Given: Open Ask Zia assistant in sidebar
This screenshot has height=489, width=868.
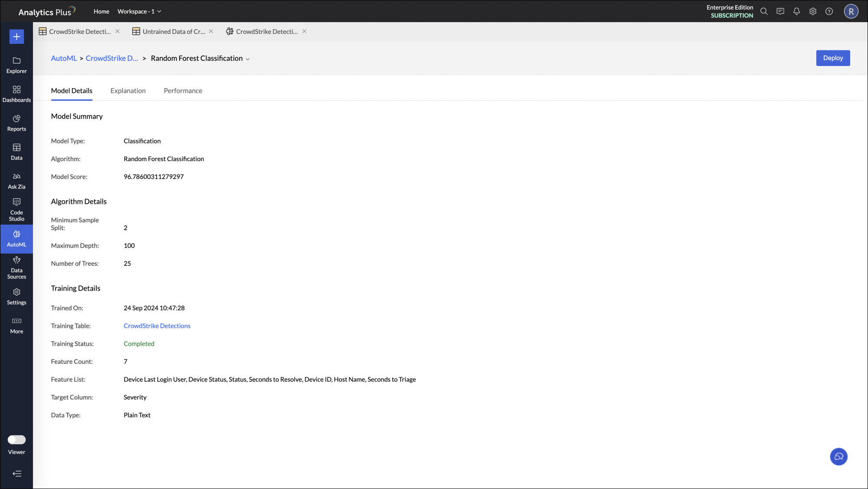Looking at the screenshot, I should (16, 181).
